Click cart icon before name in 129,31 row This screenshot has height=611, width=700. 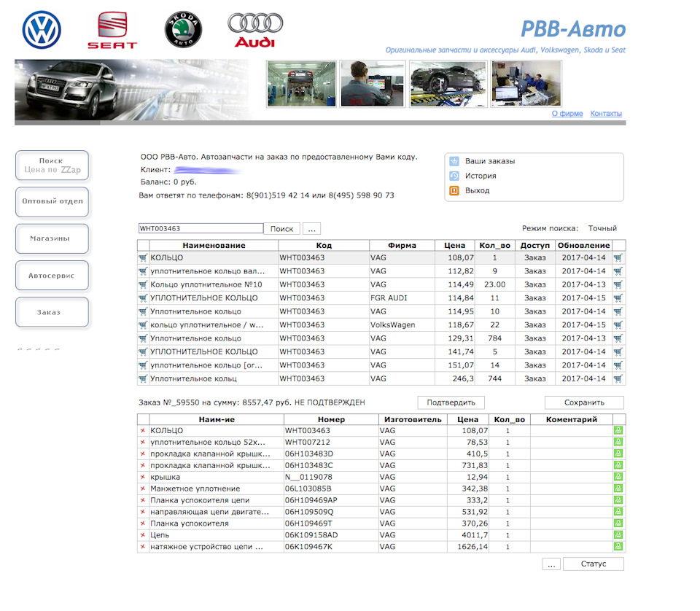143,338
